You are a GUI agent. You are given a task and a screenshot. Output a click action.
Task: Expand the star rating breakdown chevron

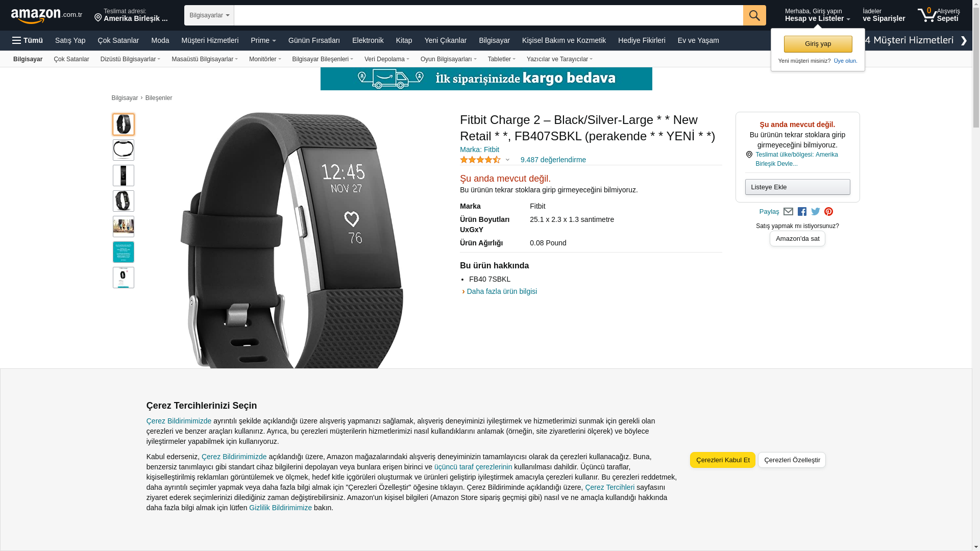(x=507, y=160)
